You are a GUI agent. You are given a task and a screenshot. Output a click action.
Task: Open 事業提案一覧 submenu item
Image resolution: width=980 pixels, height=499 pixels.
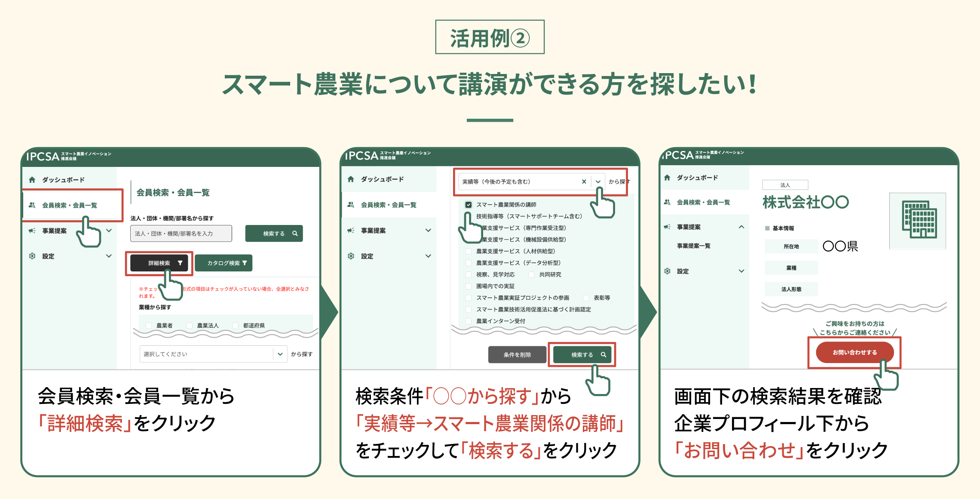coord(693,246)
